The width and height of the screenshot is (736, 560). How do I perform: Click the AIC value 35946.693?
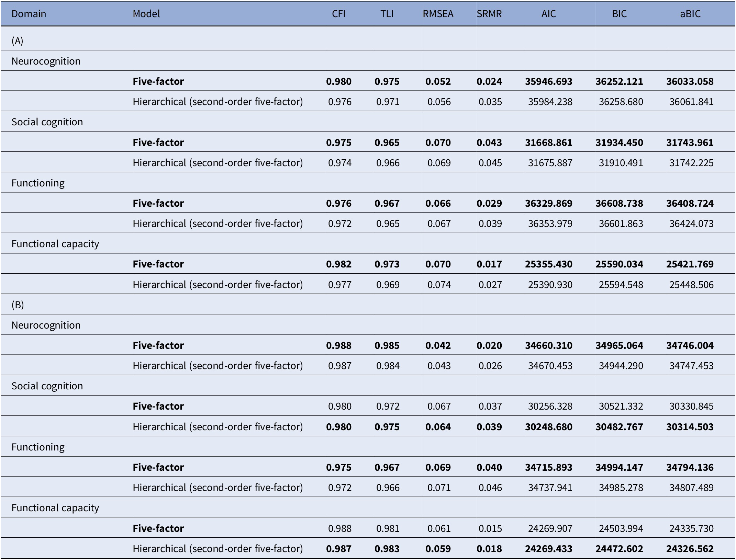pyautogui.click(x=548, y=81)
